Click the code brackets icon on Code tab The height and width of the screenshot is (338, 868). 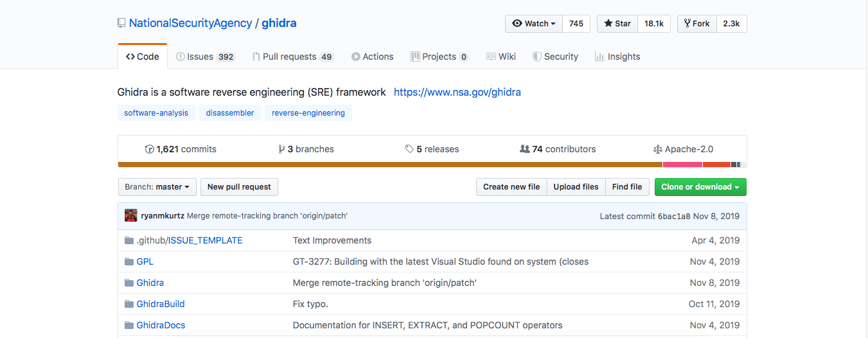[130, 57]
